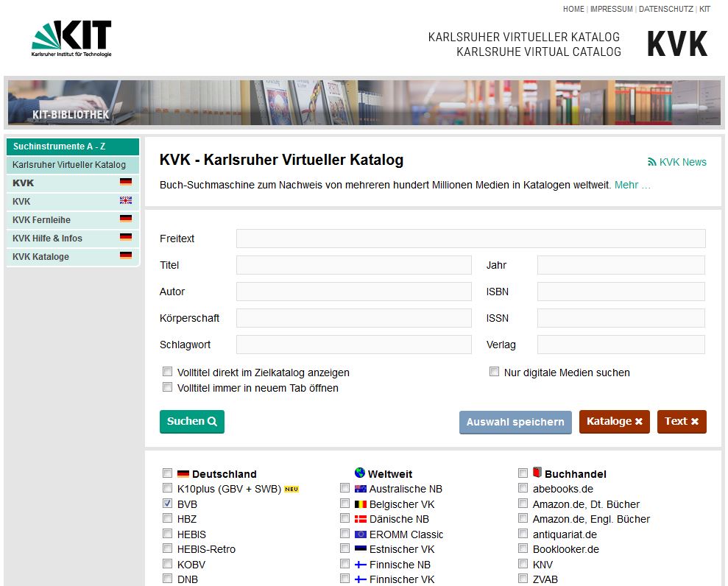Check Nur digitale Medien suchen
The width and height of the screenshot is (728, 586).
[x=494, y=372]
